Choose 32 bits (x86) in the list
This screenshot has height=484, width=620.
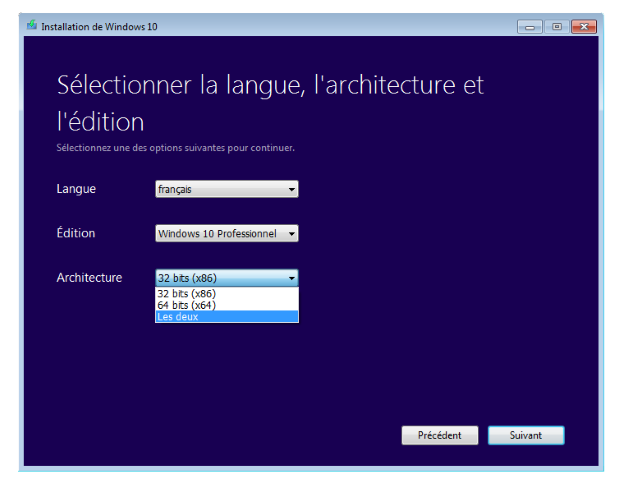tap(227, 293)
